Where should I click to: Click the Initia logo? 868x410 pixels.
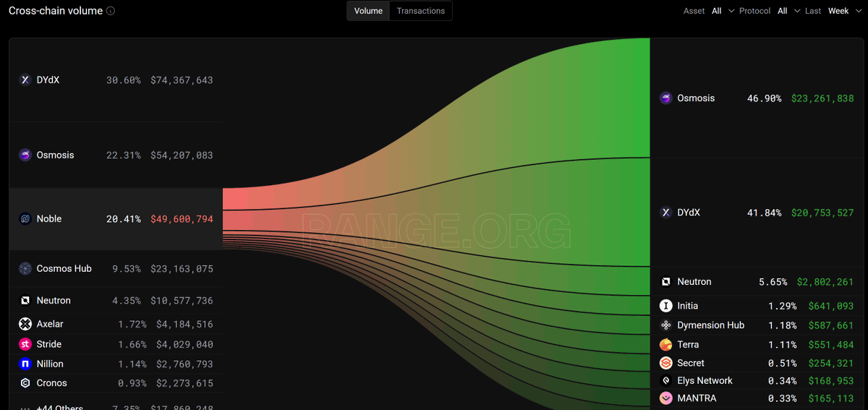tap(666, 307)
